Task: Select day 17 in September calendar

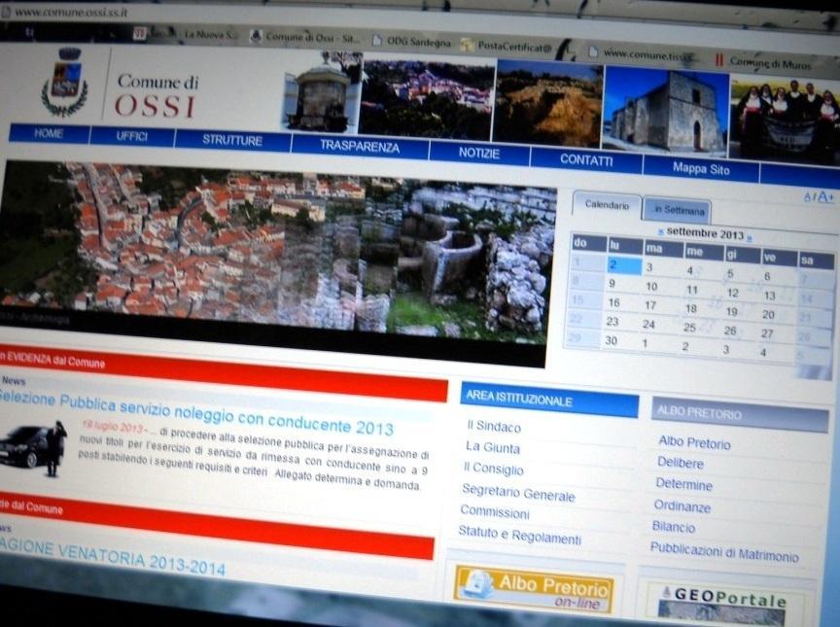Action: click(650, 305)
